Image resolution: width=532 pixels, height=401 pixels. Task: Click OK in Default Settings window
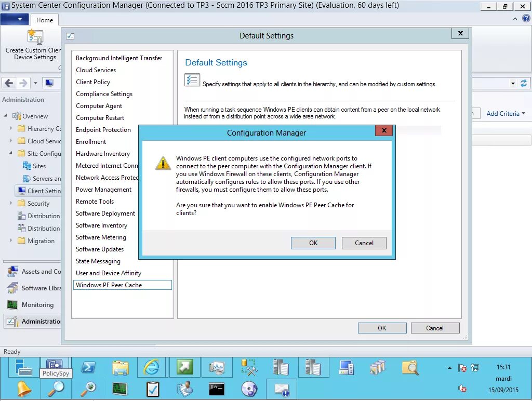tap(382, 328)
